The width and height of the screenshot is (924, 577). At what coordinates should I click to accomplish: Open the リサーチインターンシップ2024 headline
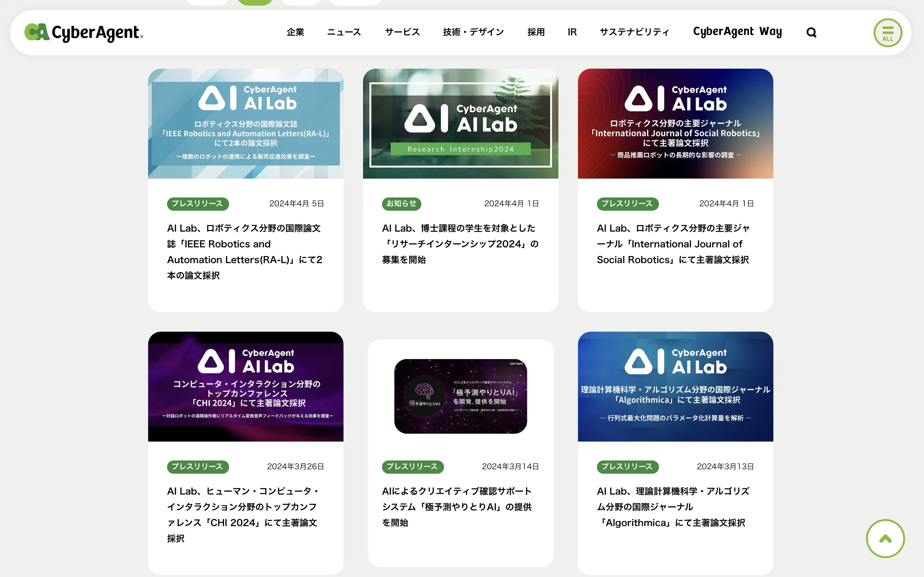tap(460, 244)
